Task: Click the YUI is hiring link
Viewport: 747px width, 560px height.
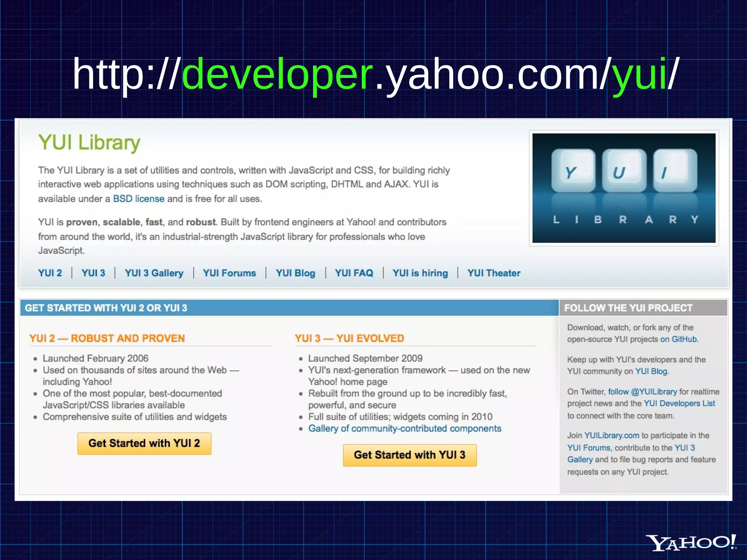Action: [x=420, y=273]
